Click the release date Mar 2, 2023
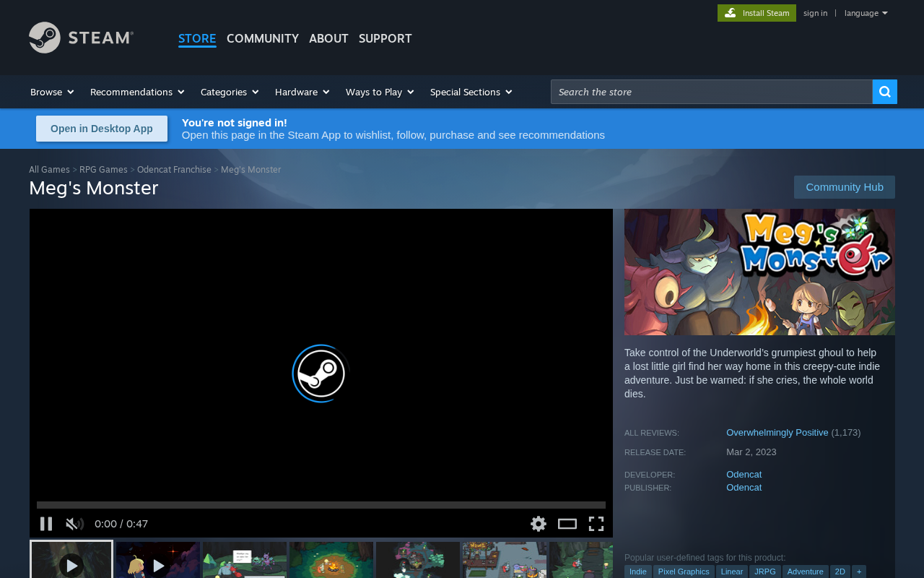 coord(751,452)
